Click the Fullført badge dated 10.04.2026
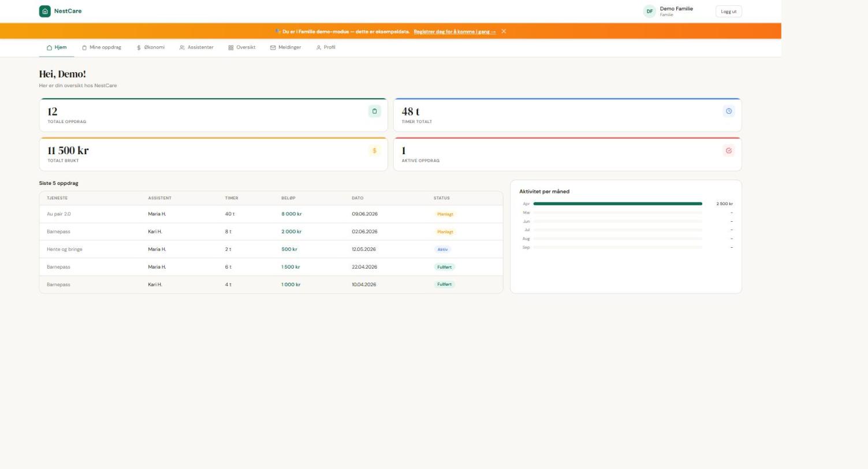 click(445, 285)
